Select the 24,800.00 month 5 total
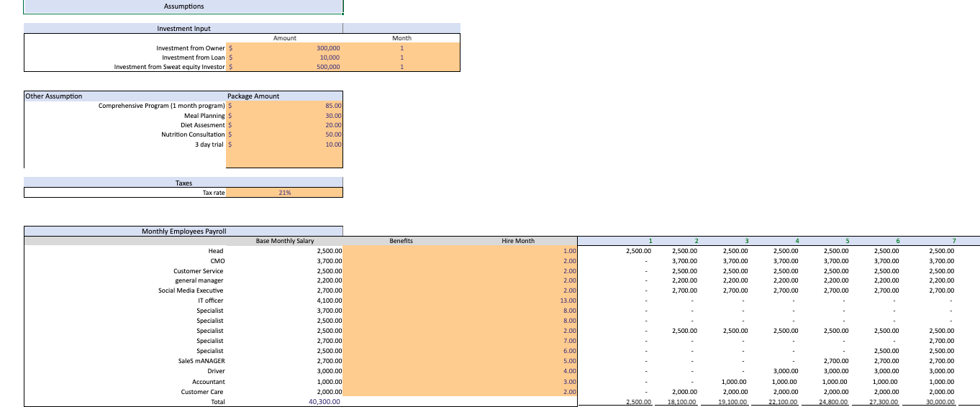The height and width of the screenshot is (407, 980). pyautogui.click(x=835, y=402)
